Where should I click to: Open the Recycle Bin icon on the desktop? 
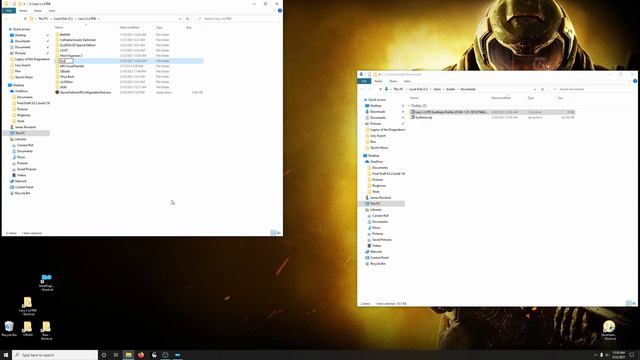pyautogui.click(x=9, y=329)
